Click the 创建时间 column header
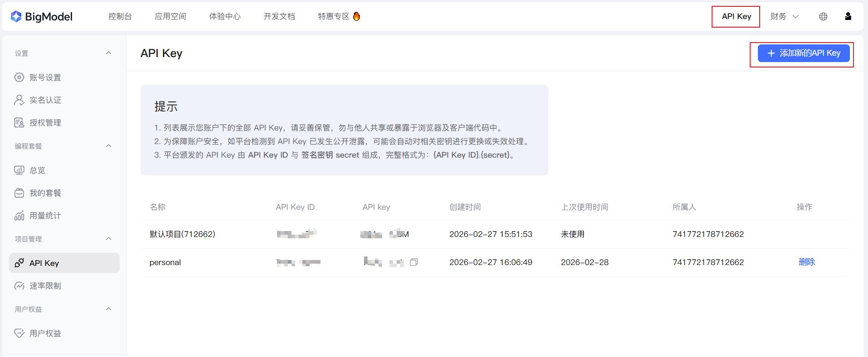 (465, 207)
